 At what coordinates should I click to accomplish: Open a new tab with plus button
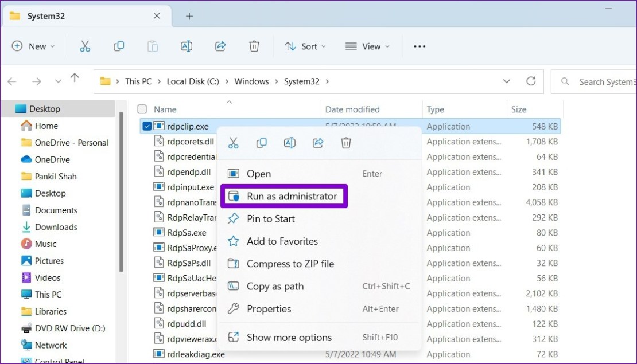click(189, 16)
